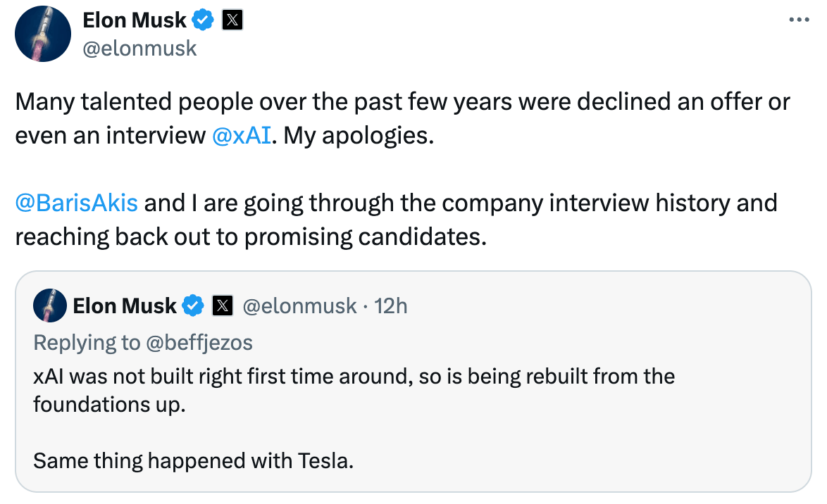Click 'Same thing happened with Tesla.' line
Screen dimensions: 827x504
coord(194,461)
